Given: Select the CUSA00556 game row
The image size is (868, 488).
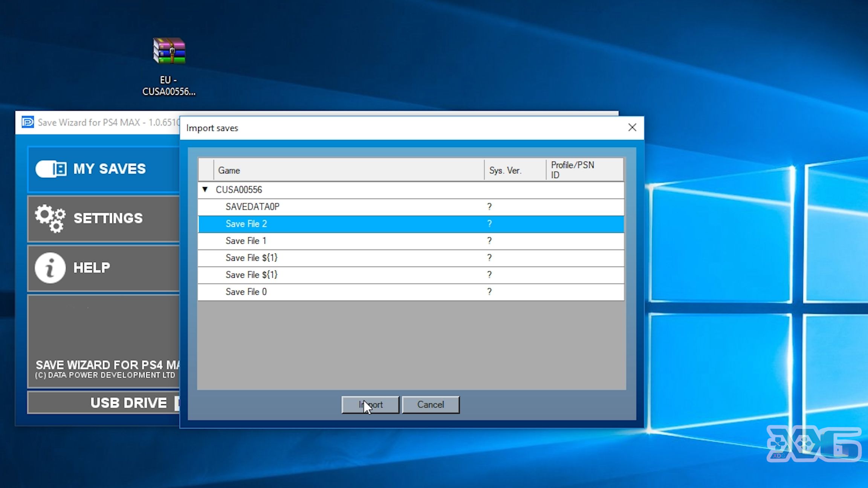Looking at the screenshot, I should [x=411, y=190].
